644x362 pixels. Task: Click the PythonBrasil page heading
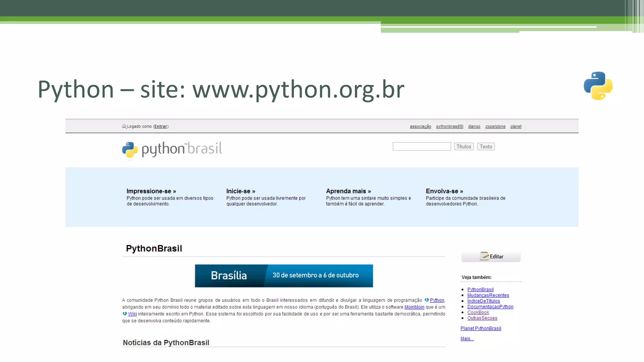154,249
